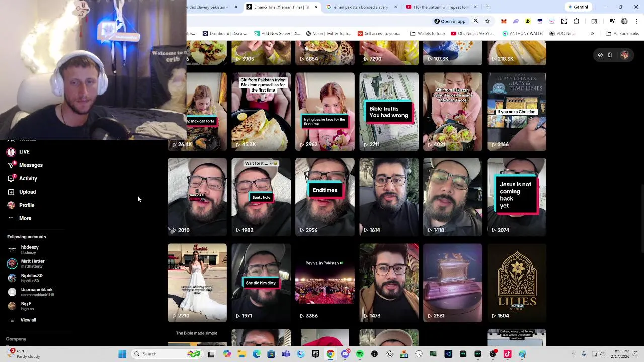Open Google Chrome from the taskbar

pyautogui.click(x=330, y=354)
